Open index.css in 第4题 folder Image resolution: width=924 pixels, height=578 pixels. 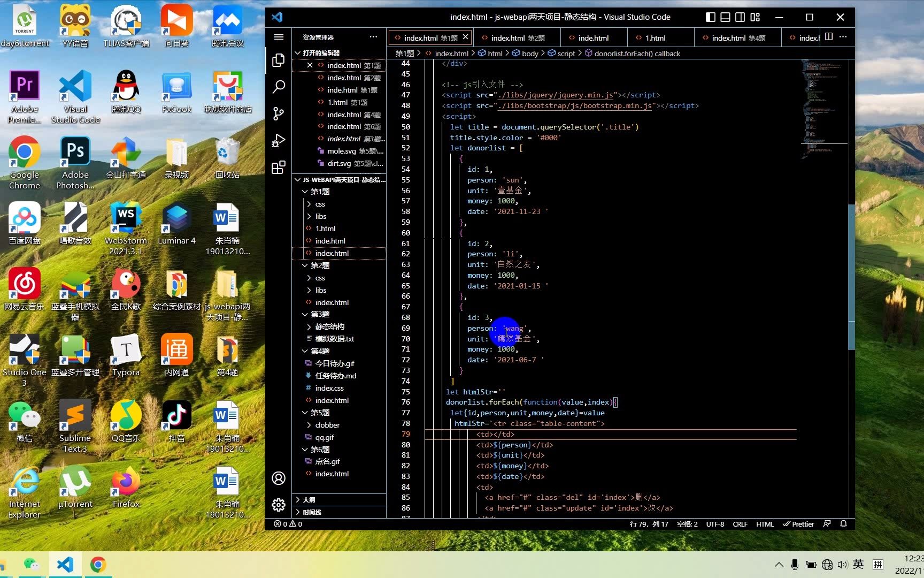click(339, 388)
